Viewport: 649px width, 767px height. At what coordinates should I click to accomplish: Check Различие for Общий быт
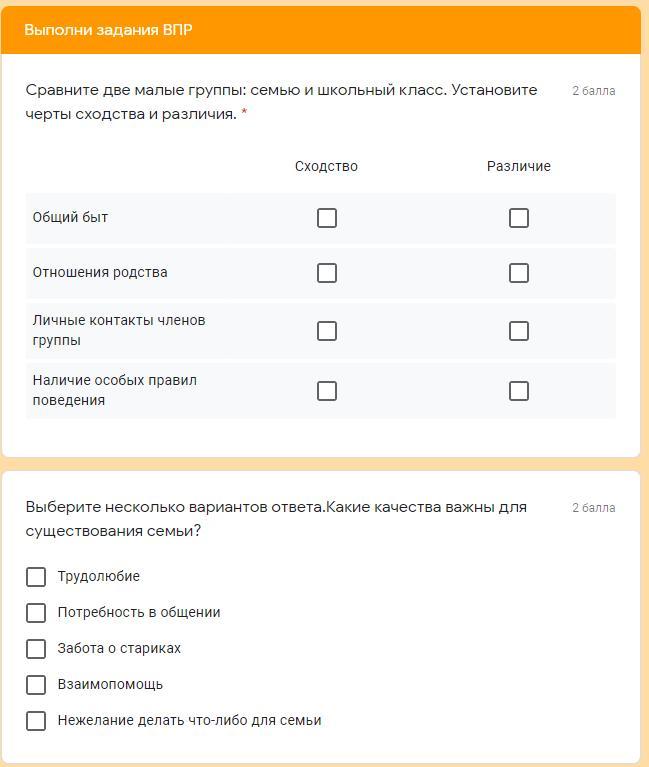coord(519,218)
